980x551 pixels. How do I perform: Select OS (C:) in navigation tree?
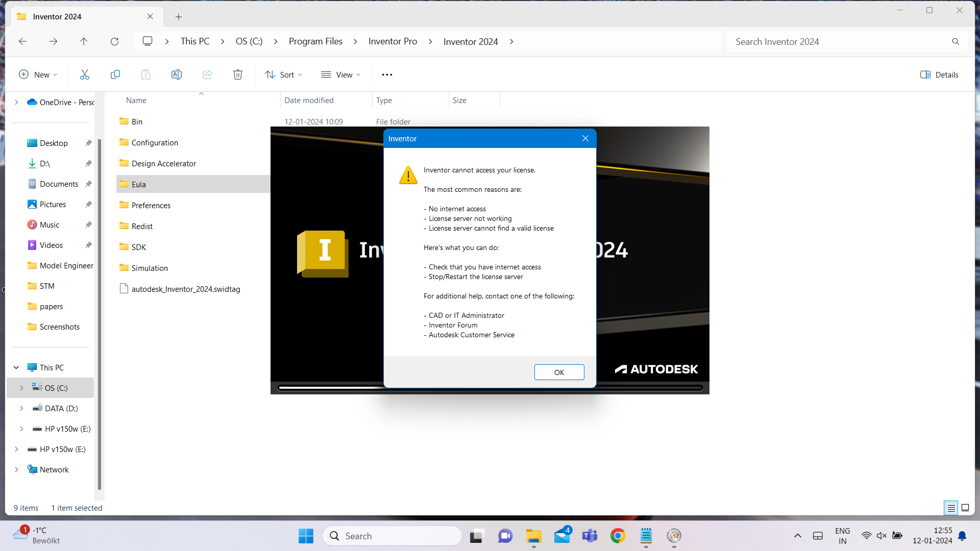[x=51, y=388]
